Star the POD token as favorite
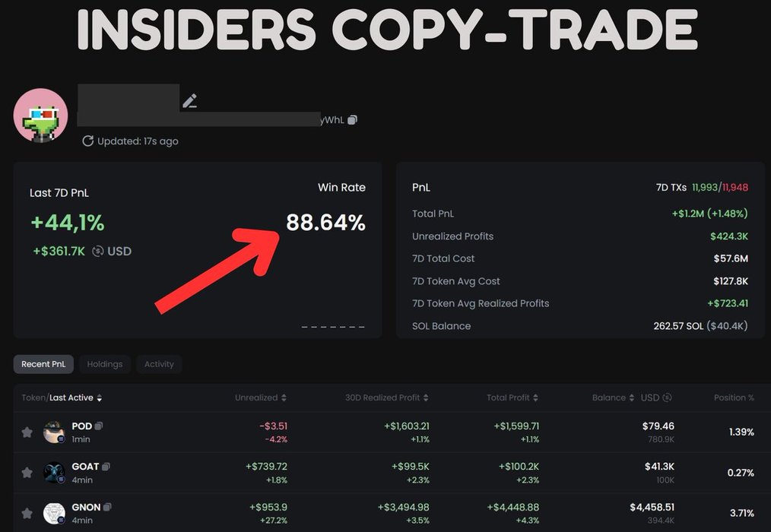This screenshot has height=532, width=771. [27, 432]
